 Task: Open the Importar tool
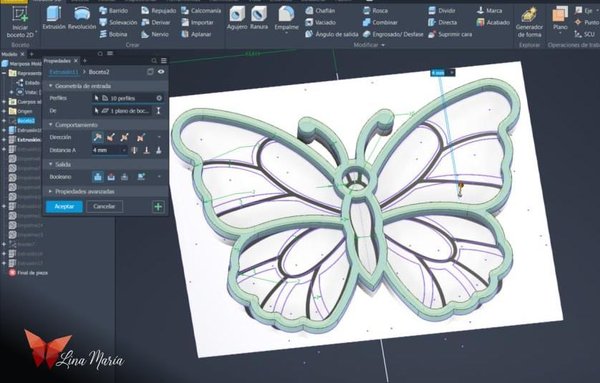click(197, 23)
